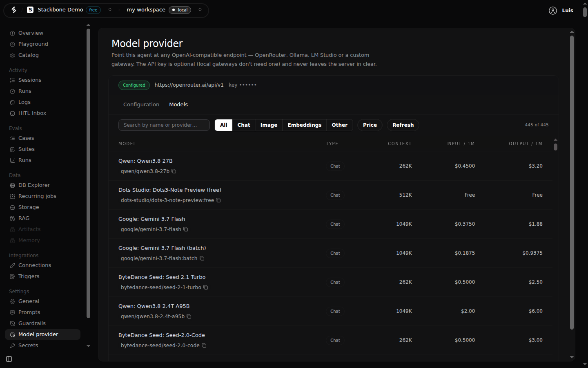Open Catalog in the sidebar
588x368 pixels.
click(42, 55)
